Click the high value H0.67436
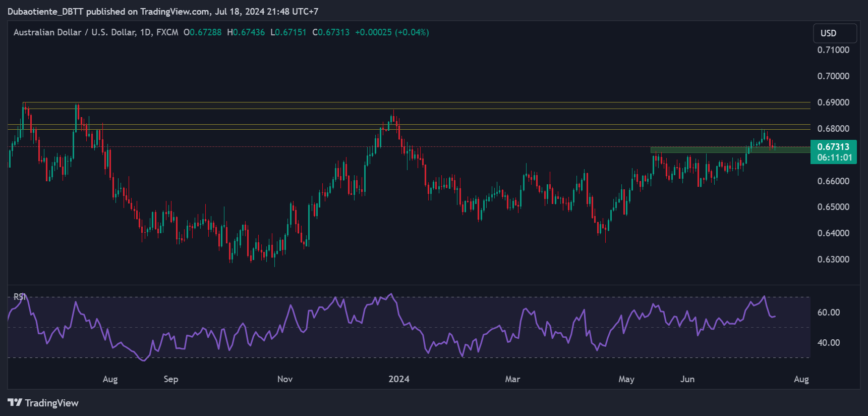Screen dimensions: 868x416 coord(246,32)
